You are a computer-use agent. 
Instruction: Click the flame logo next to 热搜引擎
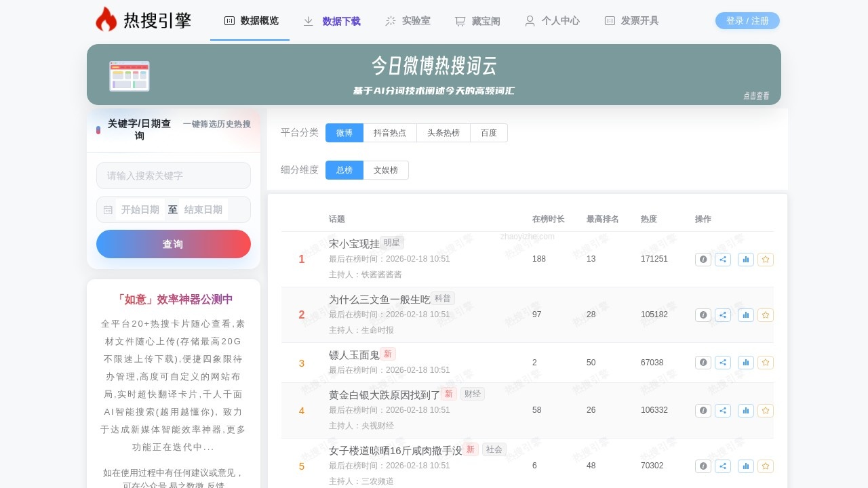(x=105, y=18)
